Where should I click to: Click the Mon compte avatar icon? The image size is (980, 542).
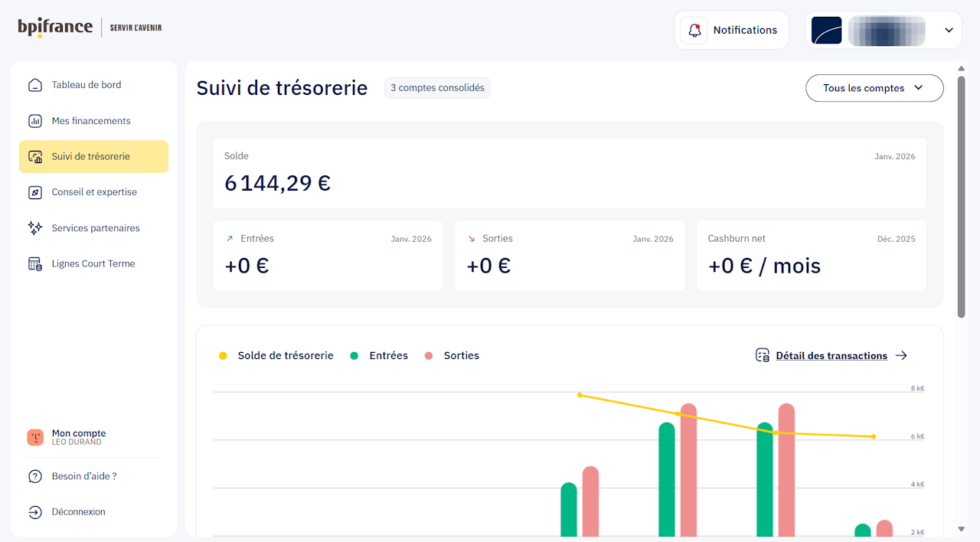pyautogui.click(x=35, y=437)
